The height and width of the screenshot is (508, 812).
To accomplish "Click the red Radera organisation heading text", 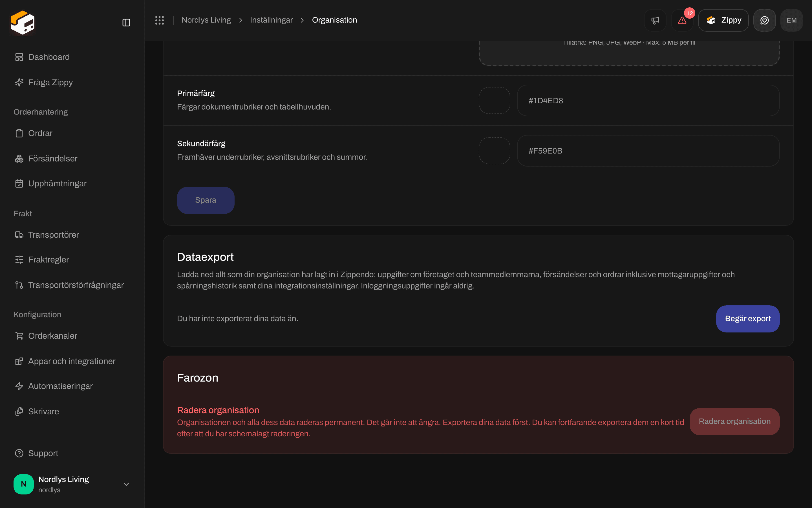I will click(218, 410).
